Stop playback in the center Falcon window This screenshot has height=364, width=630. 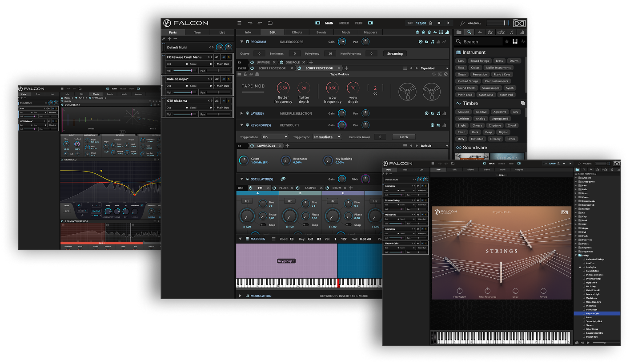coord(439,23)
